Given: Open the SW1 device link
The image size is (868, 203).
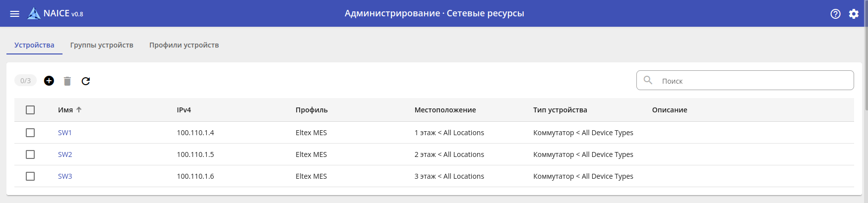Looking at the screenshot, I should click(65, 133).
